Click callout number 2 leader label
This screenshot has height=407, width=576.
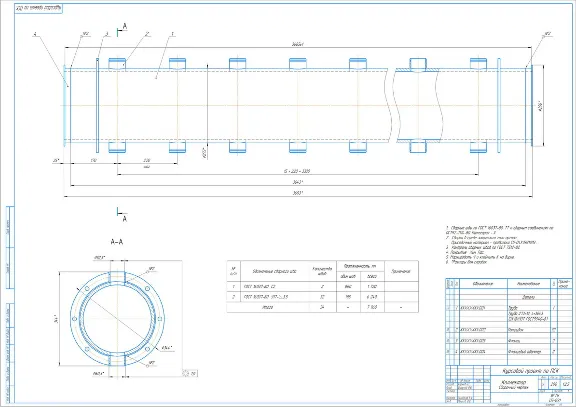[x=147, y=34]
